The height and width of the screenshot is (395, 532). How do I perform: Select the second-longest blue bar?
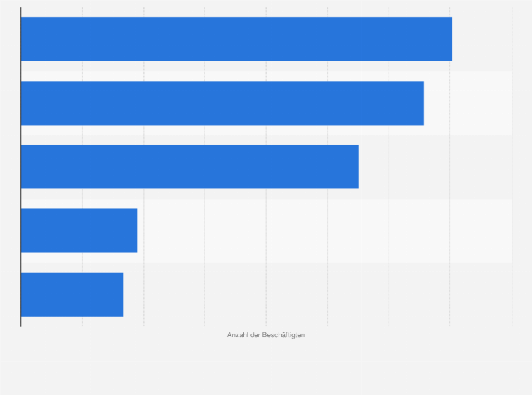tap(222, 103)
